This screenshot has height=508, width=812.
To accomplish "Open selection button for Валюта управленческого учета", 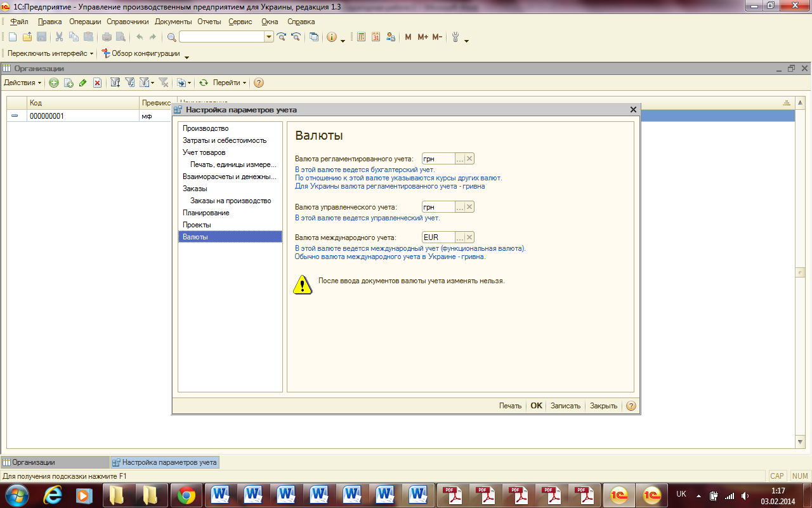I will pos(460,207).
